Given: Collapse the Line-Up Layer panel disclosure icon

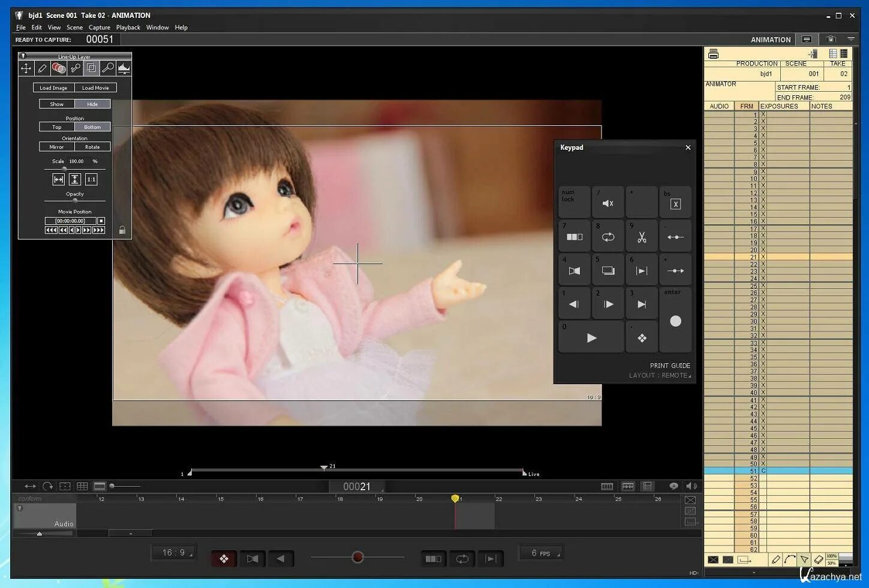Looking at the screenshot, I should point(23,56).
